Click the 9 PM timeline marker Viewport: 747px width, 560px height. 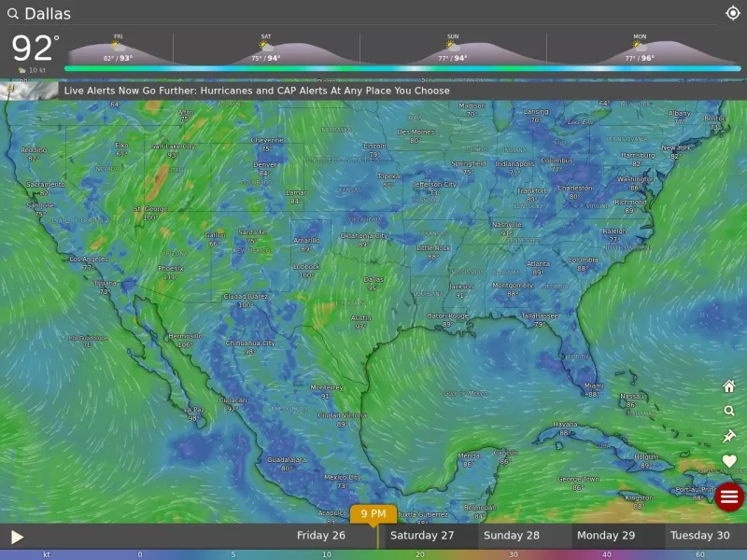pyautogui.click(x=373, y=514)
